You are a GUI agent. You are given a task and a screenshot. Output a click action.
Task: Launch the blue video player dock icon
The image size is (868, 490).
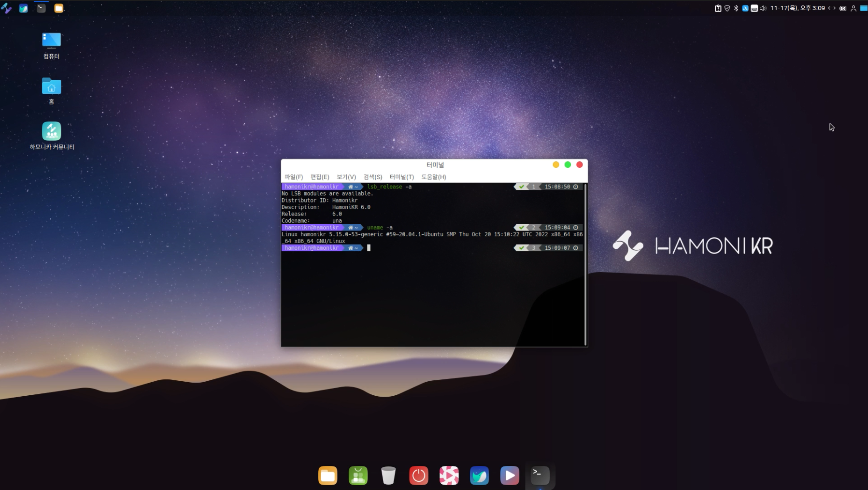tap(510, 476)
